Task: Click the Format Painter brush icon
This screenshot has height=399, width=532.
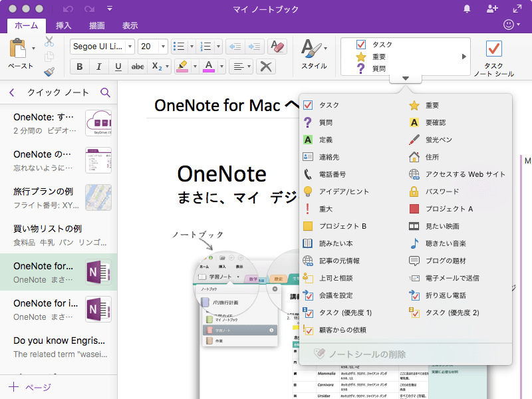Action: click(49, 72)
